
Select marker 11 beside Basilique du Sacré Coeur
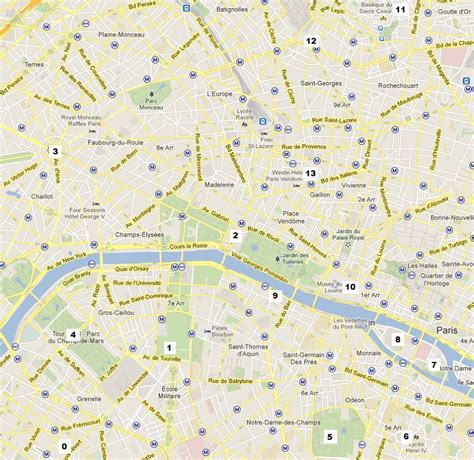(400, 10)
